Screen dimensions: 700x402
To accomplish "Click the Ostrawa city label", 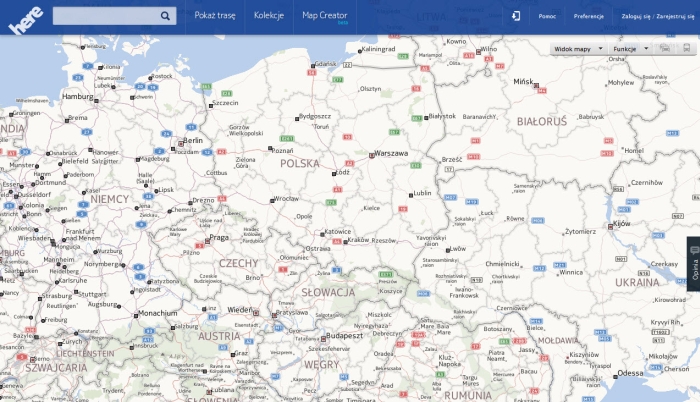I will click(318, 249).
